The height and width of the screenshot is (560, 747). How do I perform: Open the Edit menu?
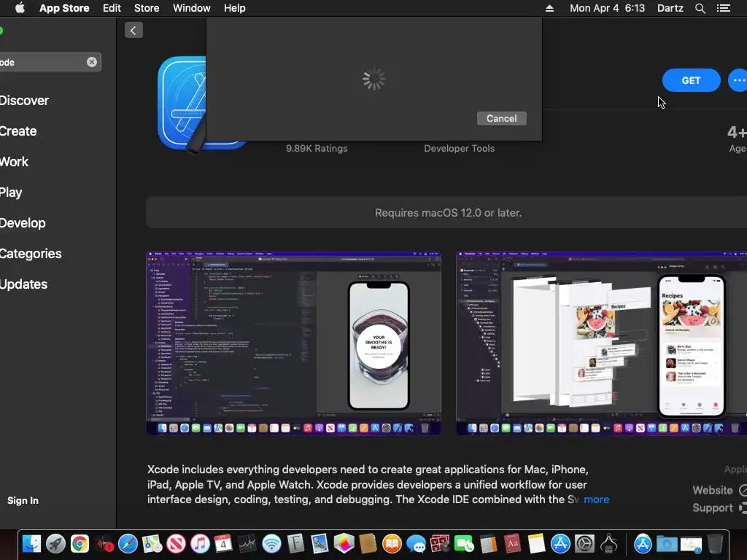[112, 8]
